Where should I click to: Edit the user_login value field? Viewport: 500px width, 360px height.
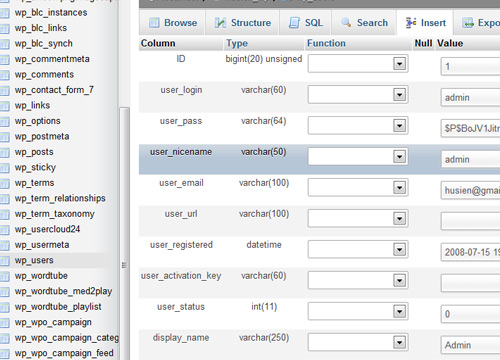tap(470, 97)
